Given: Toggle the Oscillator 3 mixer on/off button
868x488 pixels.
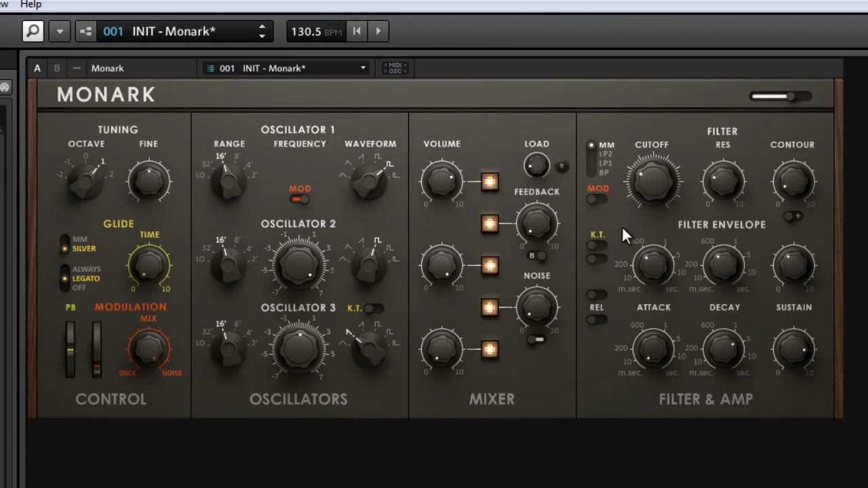Looking at the screenshot, I should point(490,350).
